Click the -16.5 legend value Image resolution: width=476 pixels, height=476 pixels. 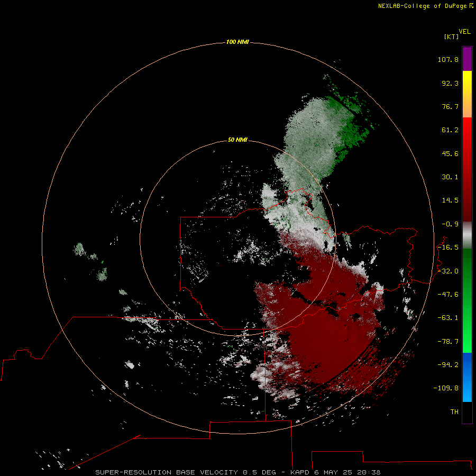pos(448,248)
